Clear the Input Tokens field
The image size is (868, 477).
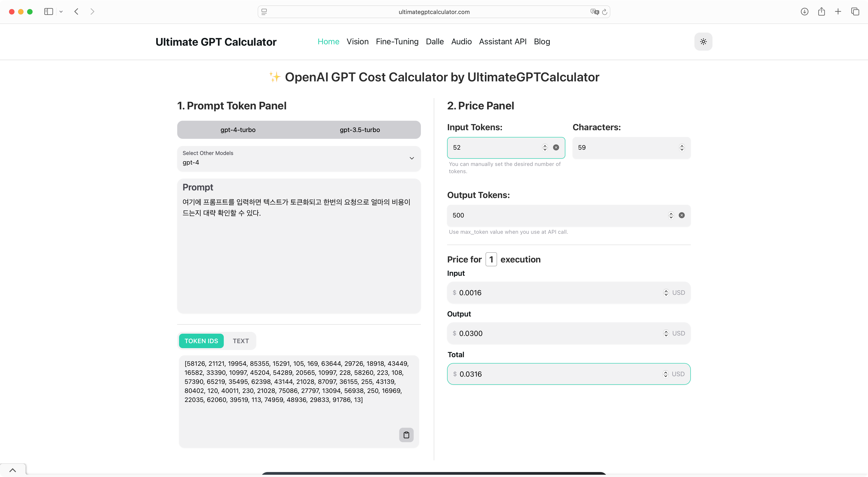[x=556, y=147]
